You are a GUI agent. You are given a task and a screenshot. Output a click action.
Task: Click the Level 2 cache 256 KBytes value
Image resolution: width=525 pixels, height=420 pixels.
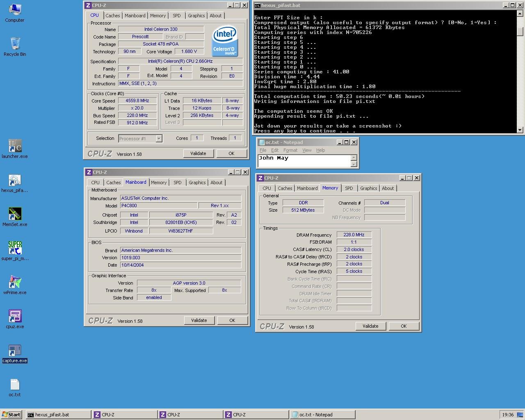pos(202,115)
